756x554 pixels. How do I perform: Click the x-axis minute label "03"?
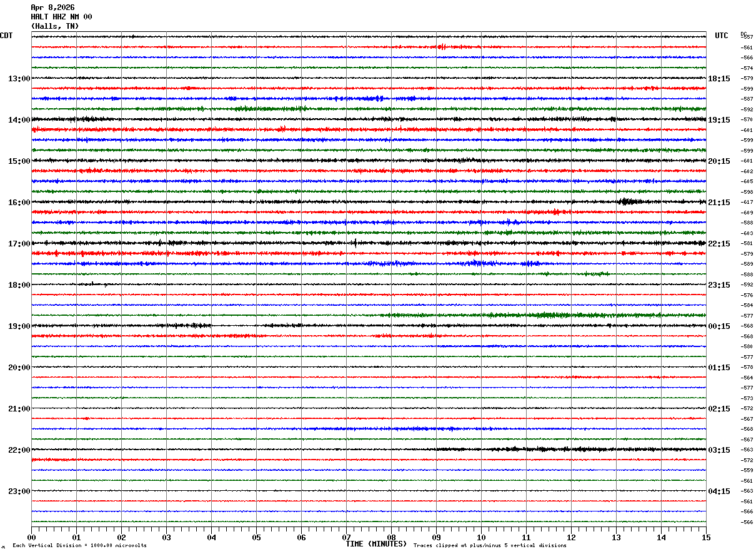pyautogui.click(x=166, y=537)
